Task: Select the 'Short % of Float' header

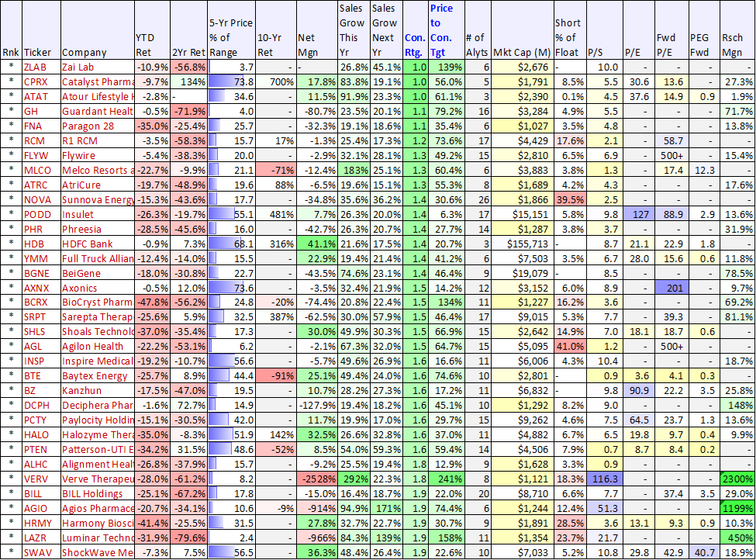Action: coord(569,30)
